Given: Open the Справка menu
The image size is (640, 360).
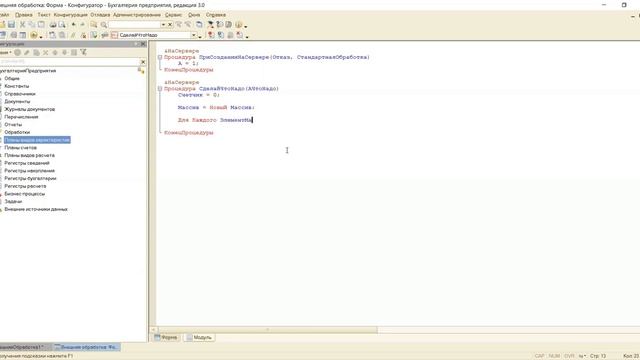Looking at the screenshot, I should click(x=216, y=15).
